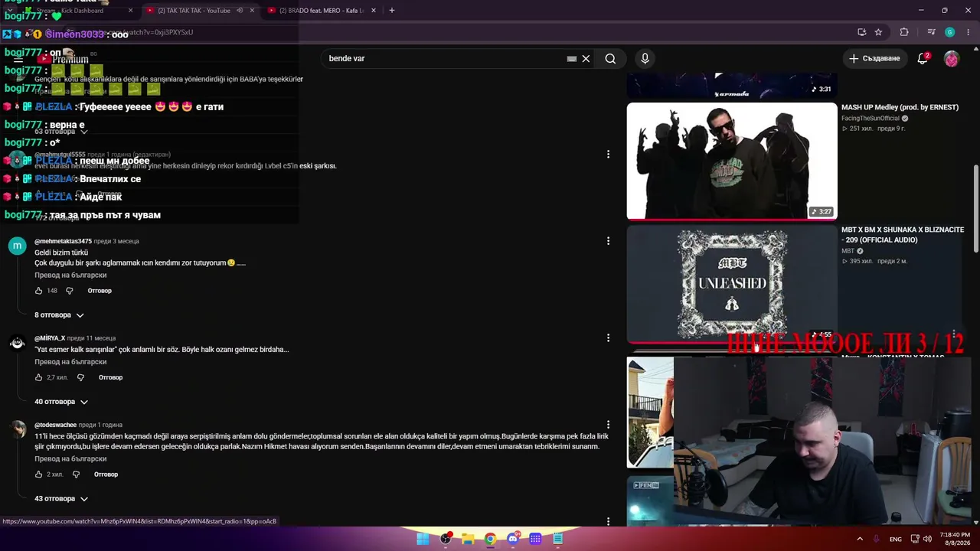
Task: Reply to @mehmetaktas3475 comment
Action: point(100,291)
